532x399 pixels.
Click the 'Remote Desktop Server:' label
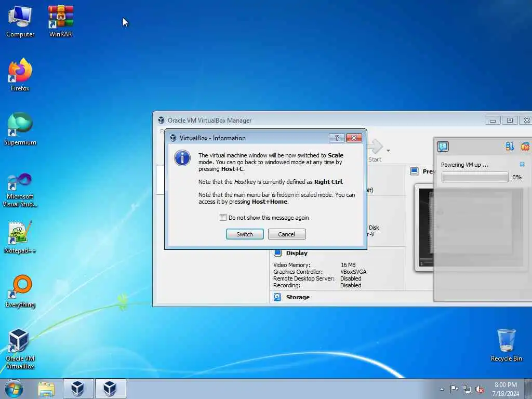[303, 278]
